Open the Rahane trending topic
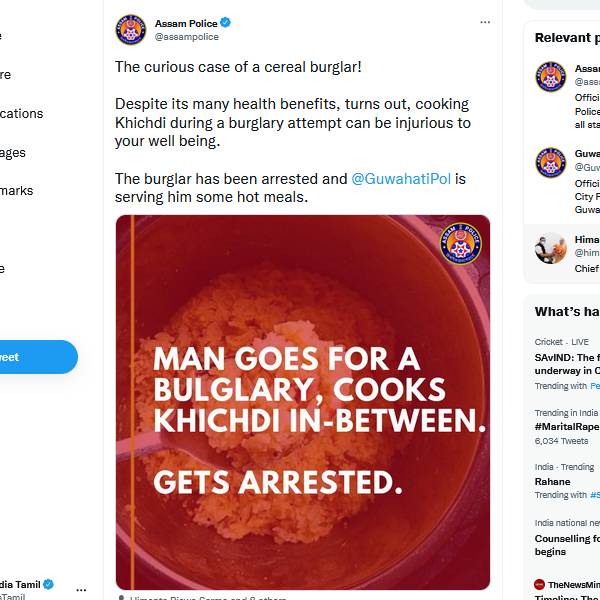The width and height of the screenshot is (600, 600). click(x=553, y=481)
